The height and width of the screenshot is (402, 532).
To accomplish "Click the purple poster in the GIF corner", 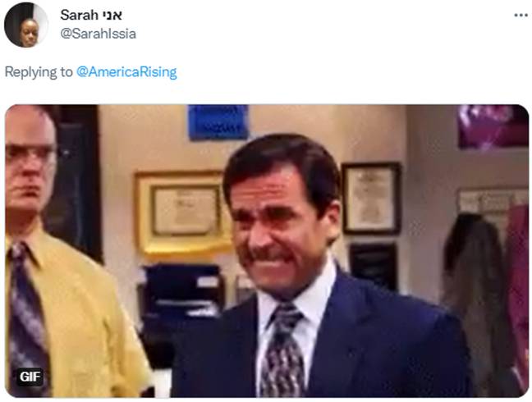I will tap(493, 126).
